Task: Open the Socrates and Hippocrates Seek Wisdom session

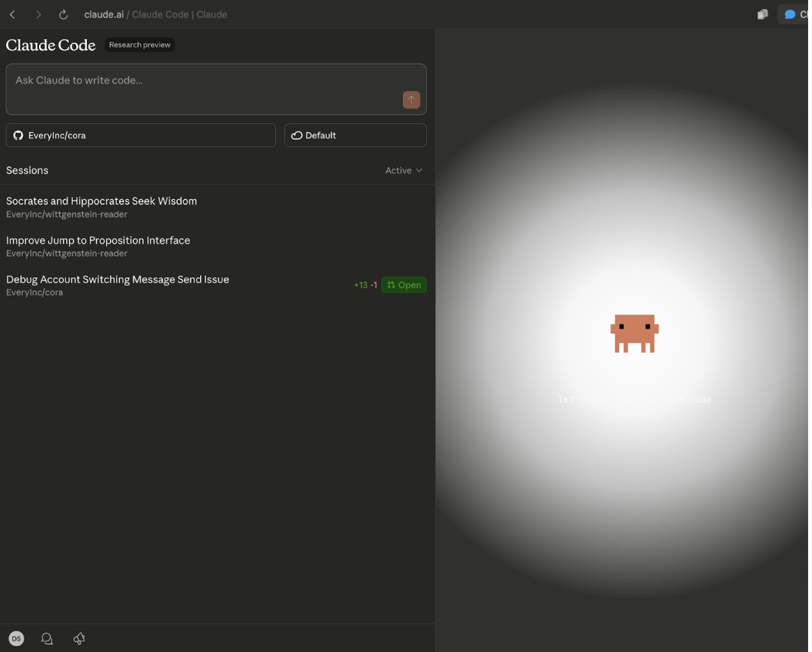Action: pos(101,201)
